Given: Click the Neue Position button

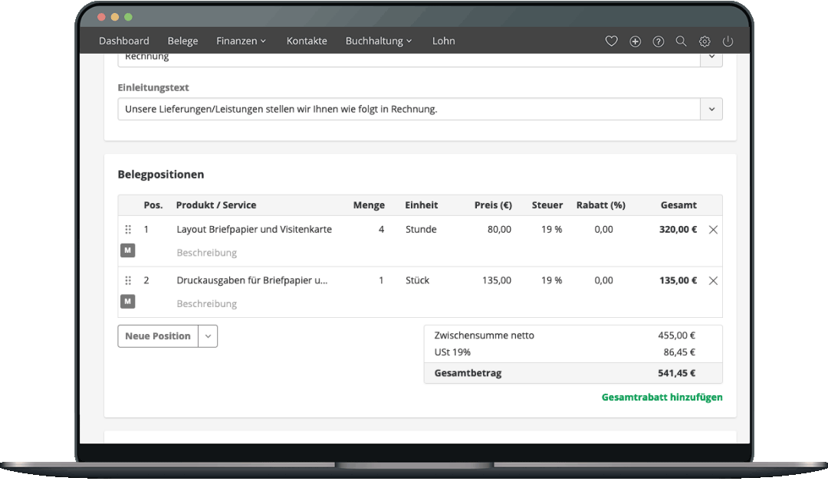Looking at the screenshot, I should point(158,336).
